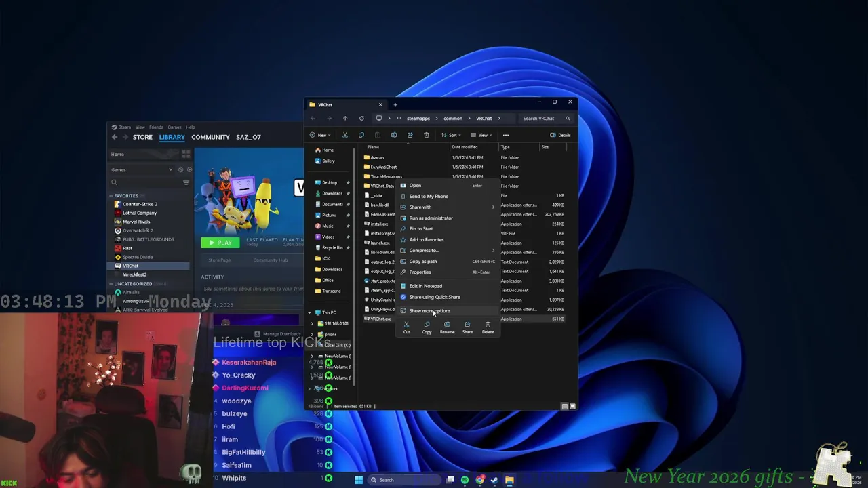The width and height of the screenshot is (868, 488).
Task: Open Steam STORE tab
Action: point(142,137)
